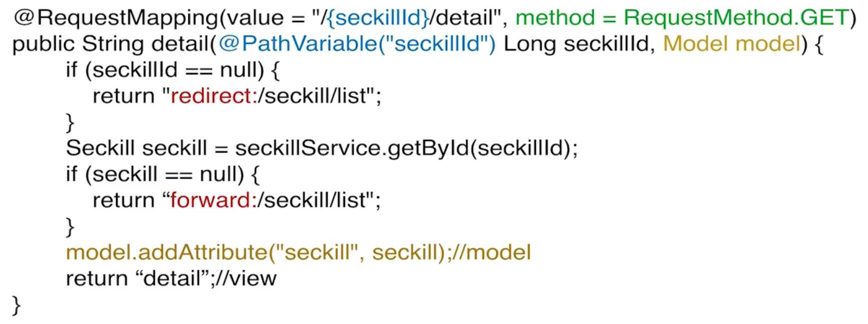The width and height of the screenshot is (868, 324).
Task: Click the 'Seckill seckill' variable declaration
Action: (136, 148)
